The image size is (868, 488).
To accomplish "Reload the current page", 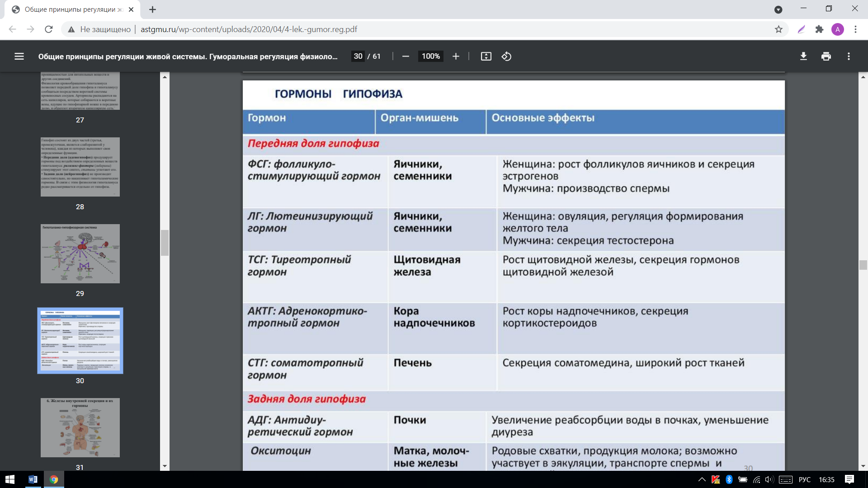I will pyautogui.click(x=49, y=29).
